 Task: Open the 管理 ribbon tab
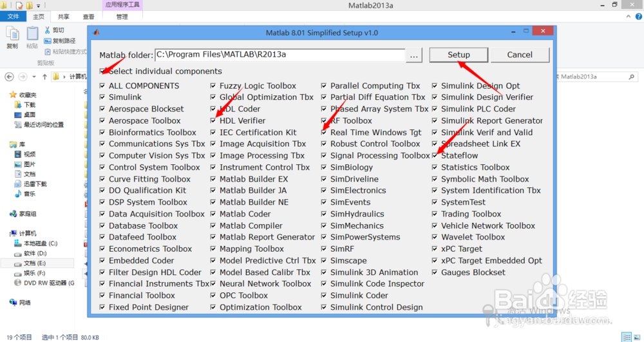click(x=122, y=16)
